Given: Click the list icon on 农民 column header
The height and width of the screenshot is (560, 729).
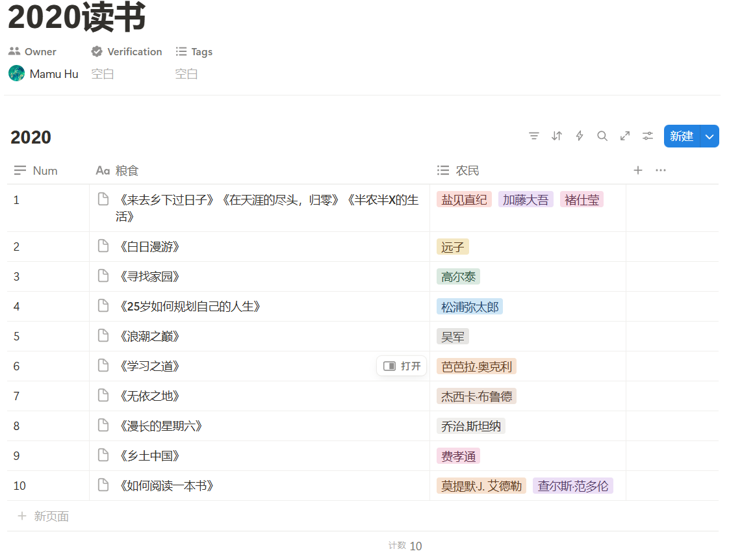Looking at the screenshot, I should tap(442, 170).
